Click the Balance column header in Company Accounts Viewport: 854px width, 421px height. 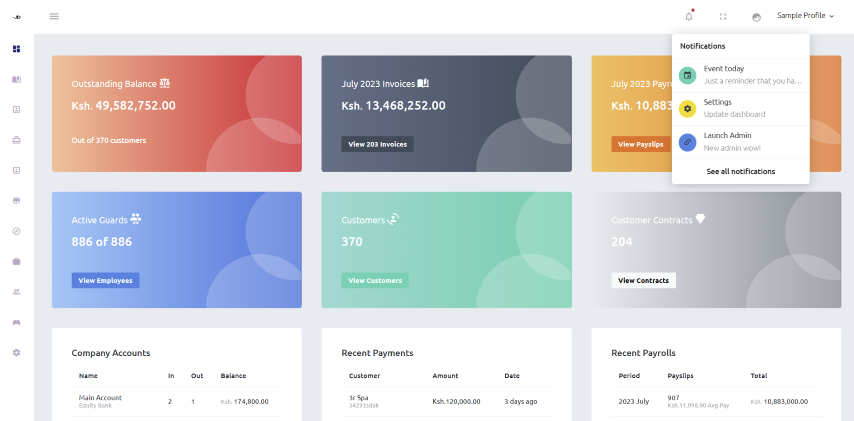(233, 376)
